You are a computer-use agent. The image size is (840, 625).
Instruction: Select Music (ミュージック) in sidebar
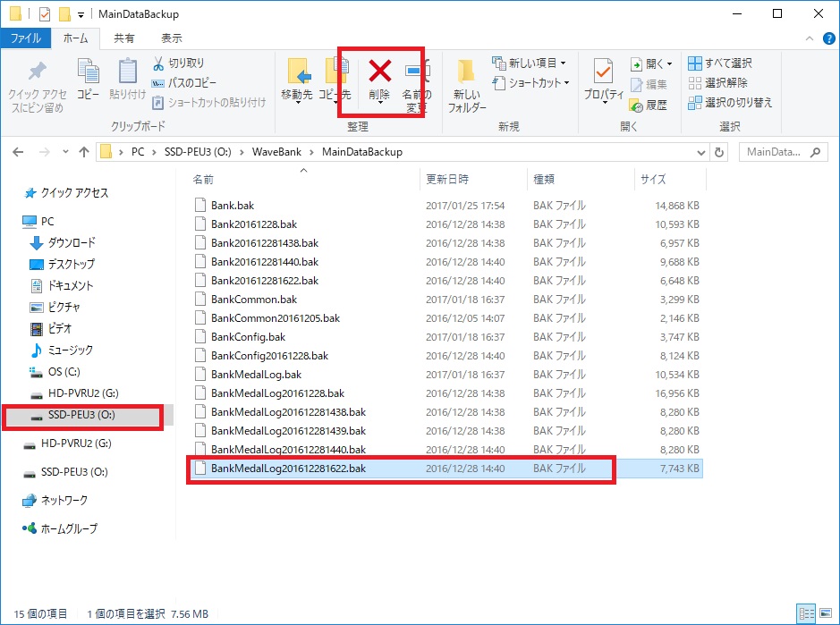62,351
